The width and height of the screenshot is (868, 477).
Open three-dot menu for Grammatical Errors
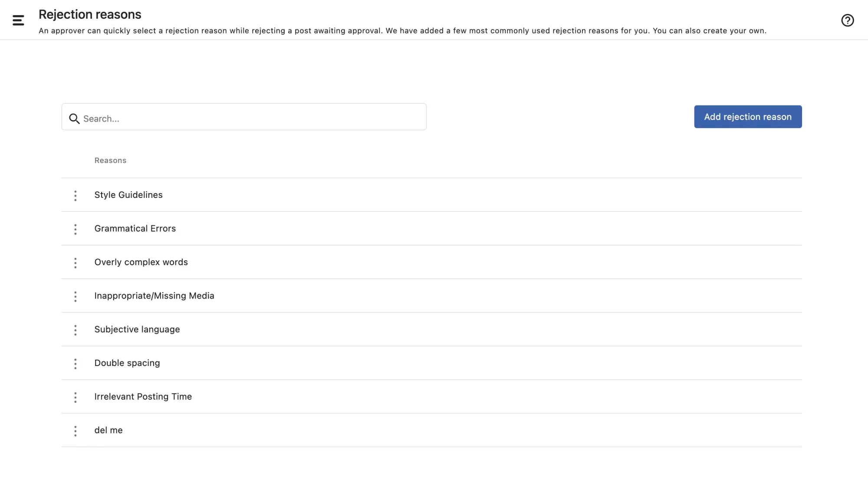[x=76, y=229]
